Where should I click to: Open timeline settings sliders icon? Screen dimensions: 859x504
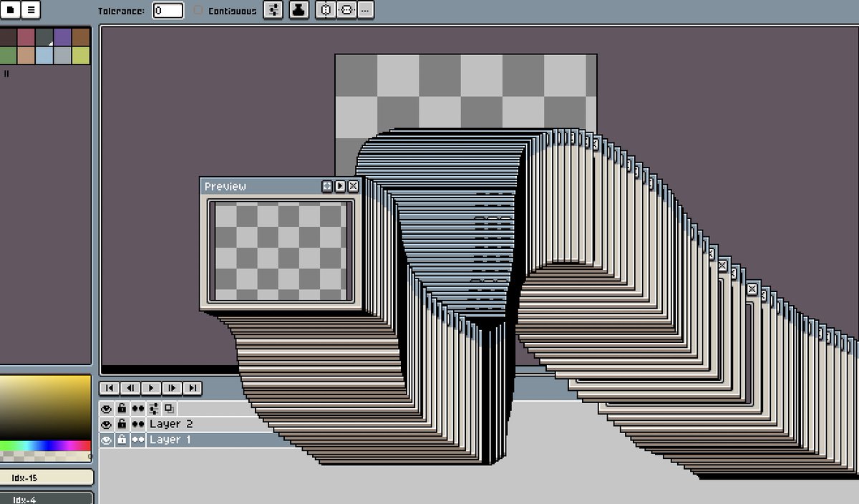153,408
